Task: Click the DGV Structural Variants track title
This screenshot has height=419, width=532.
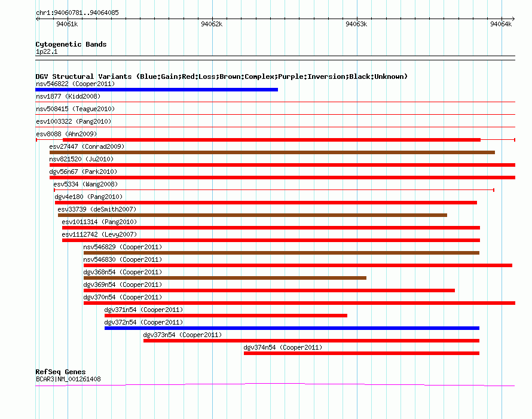Action: click(x=222, y=77)
